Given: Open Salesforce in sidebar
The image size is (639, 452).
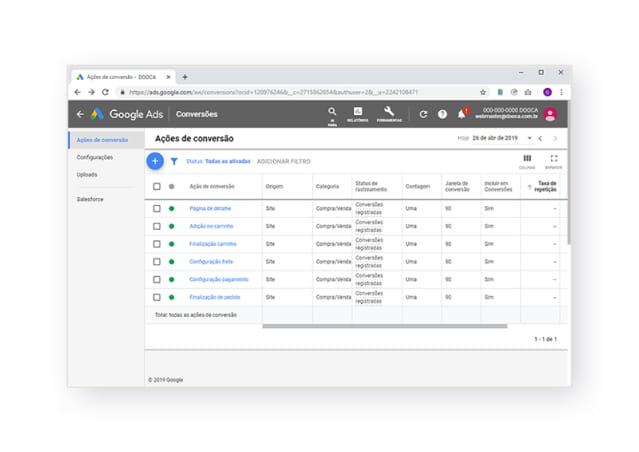Looking at the screenshot, I should (90, 199).
